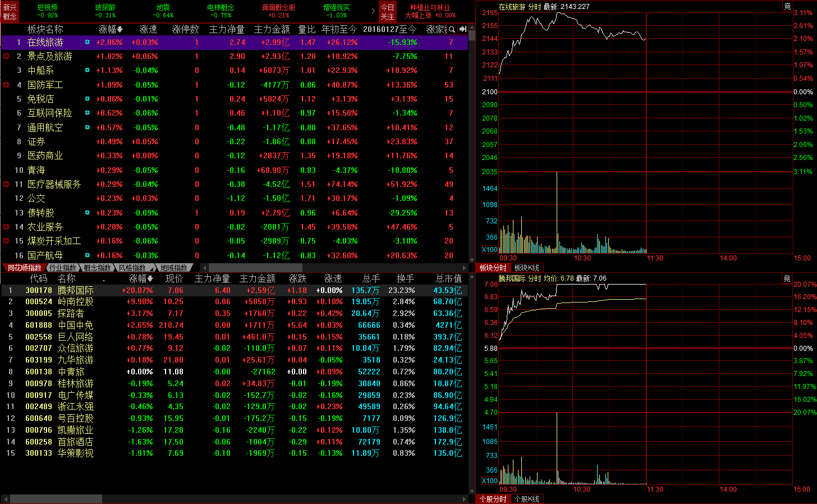Sort sectors by 主力净量 column

tap(227, 29)
